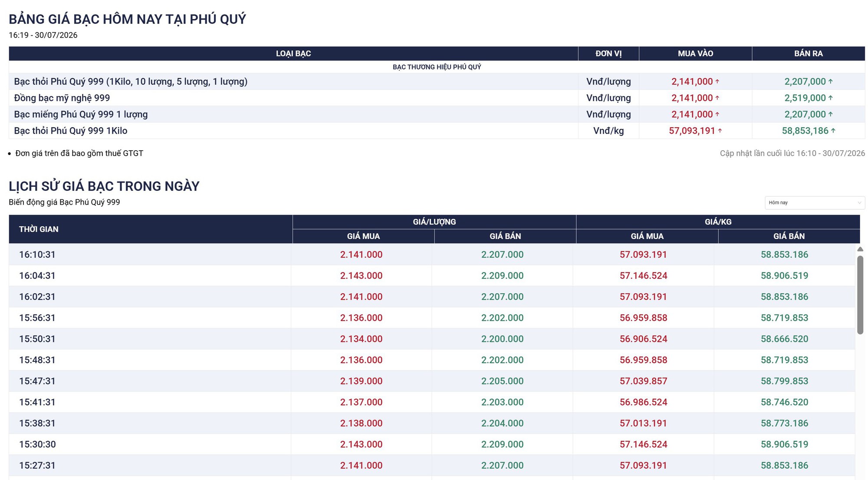This screenshot has height=480, width=868.
Task: Click the up arrow beside 2,207,000 in the Bạc miếng Phú Quý 999 row
Action: tap(830, 114)
